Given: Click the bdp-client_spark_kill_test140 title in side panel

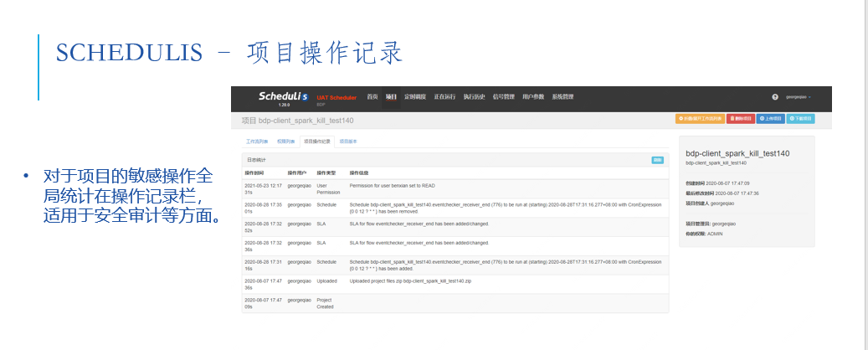Looking at the screenshot, I should (737, 153).
